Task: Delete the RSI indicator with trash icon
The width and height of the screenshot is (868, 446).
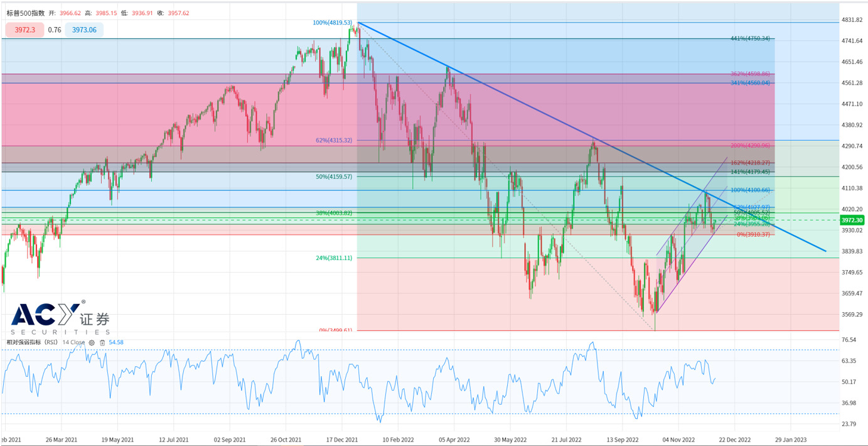Action: [102, 342]
